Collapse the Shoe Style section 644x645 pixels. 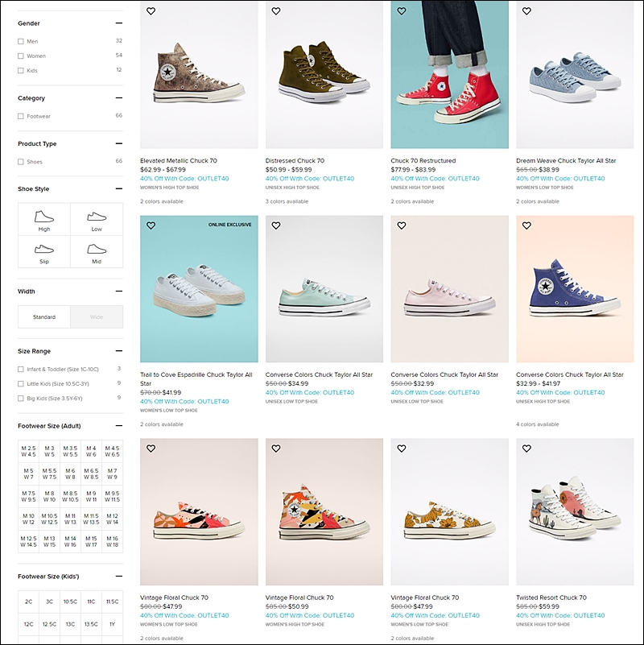click(119, 188)
